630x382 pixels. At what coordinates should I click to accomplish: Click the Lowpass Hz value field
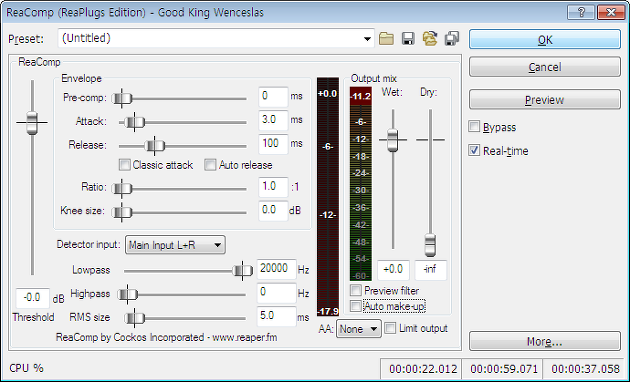[x=276, y=269]
